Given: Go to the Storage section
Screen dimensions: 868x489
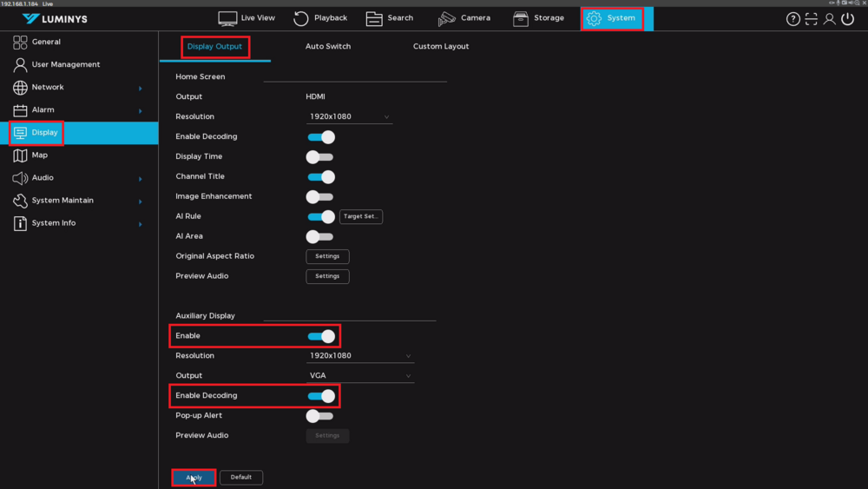Looking at the screenshot, I should [539, 18].
